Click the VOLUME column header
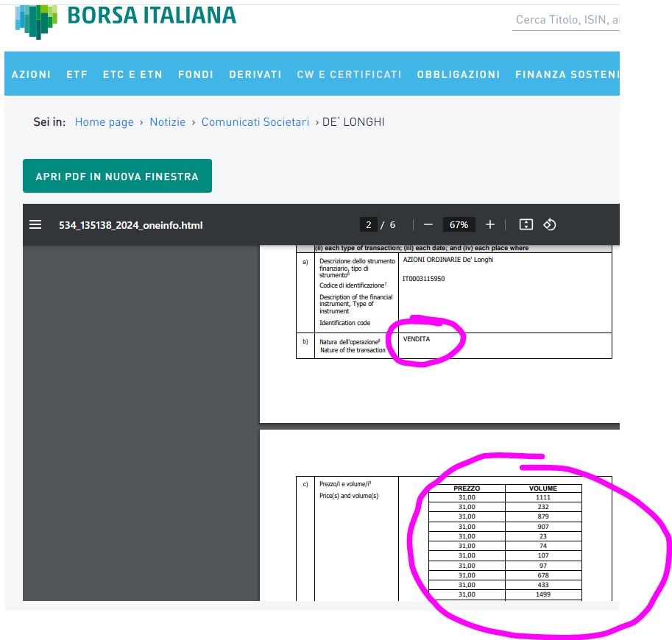The image size is (672, 640). 543,488
